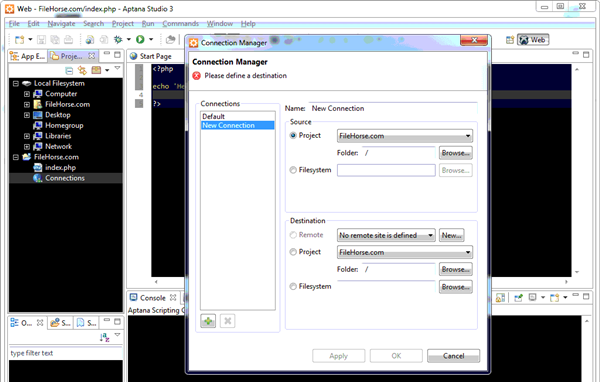The height and width of the screenshot is (382, 600).
Task: Click the Save All toolbar icon
Action: [x=55, y=39]
